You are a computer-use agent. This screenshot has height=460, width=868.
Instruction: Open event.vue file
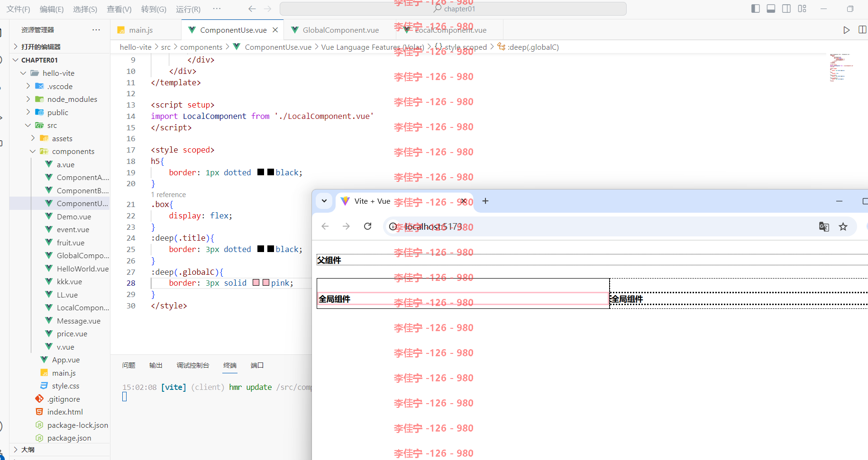[x=73, y=229]
